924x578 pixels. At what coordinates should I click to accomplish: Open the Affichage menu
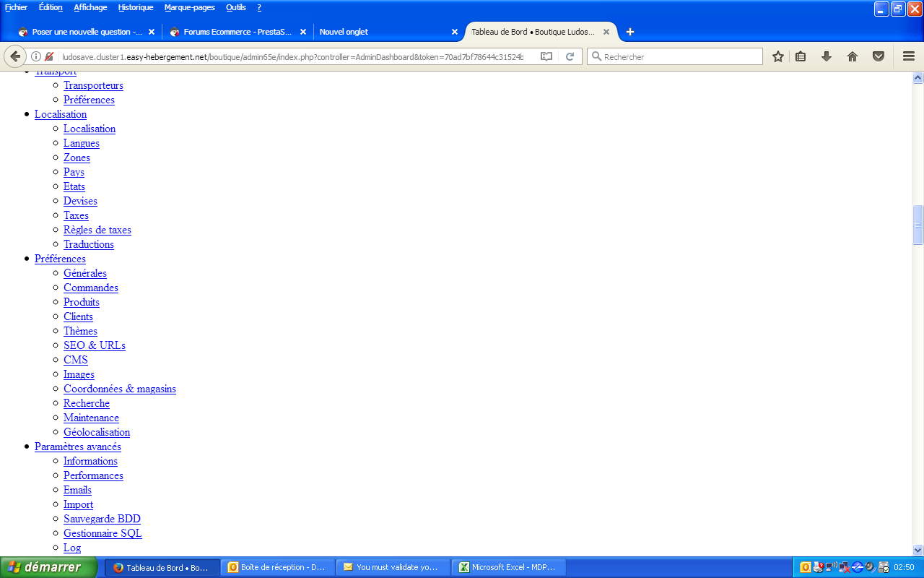point(90,7)
